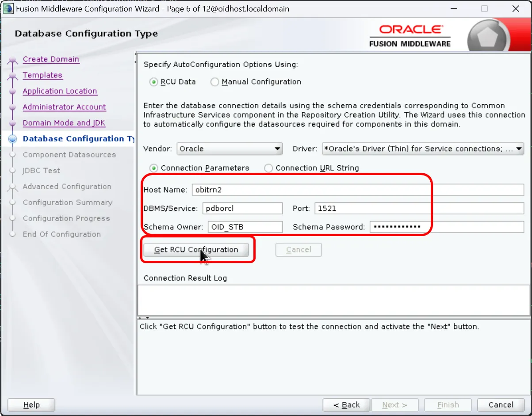
Task: Minimize the wizard window
Action: (454, 9)
